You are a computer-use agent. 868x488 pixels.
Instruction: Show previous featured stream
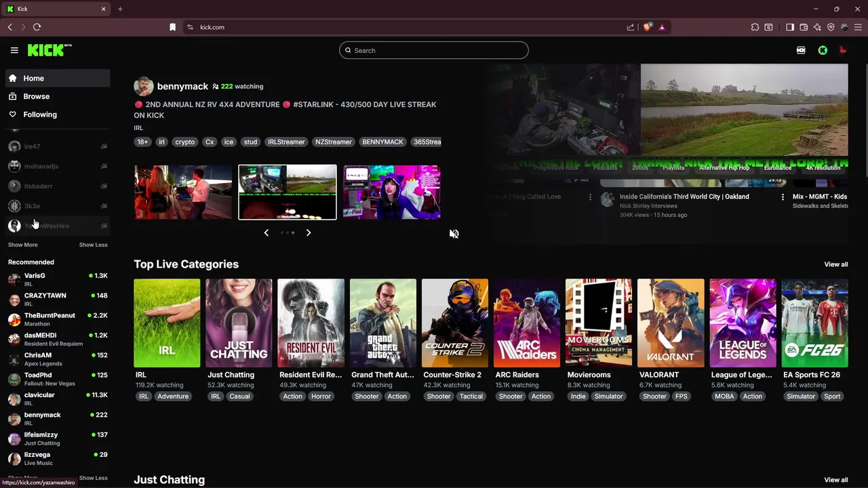266,232
